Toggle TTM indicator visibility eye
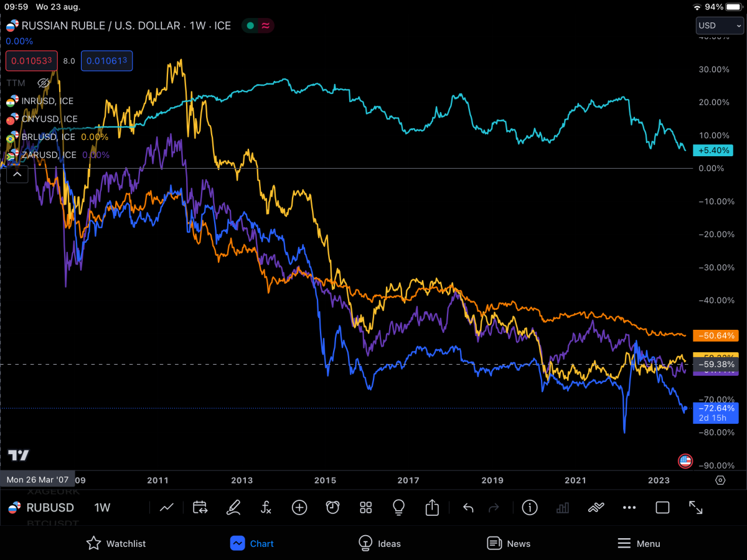 [43, 83]
